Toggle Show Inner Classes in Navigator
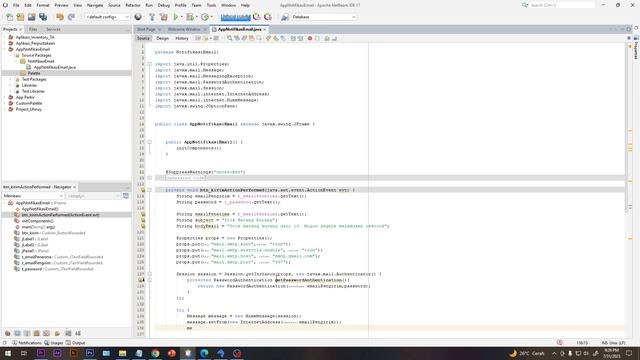The image size is (640, 360). point(46,333)
